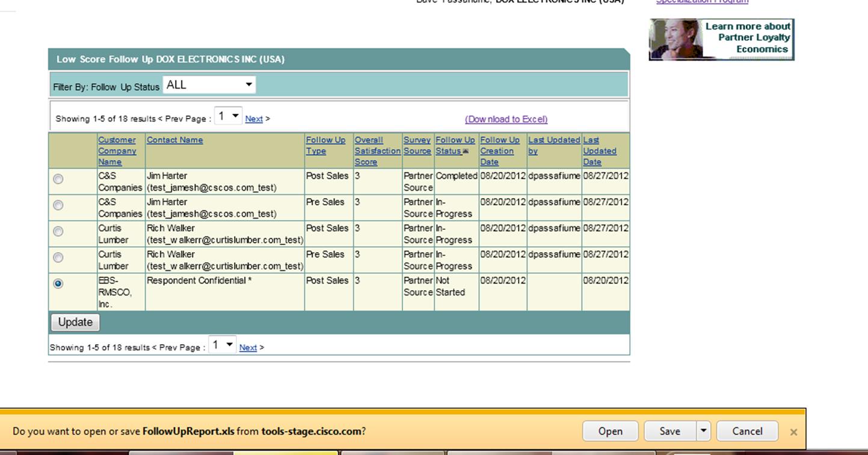
Task: Sort by Customer Company Name column
Action: tap(117, 150)
